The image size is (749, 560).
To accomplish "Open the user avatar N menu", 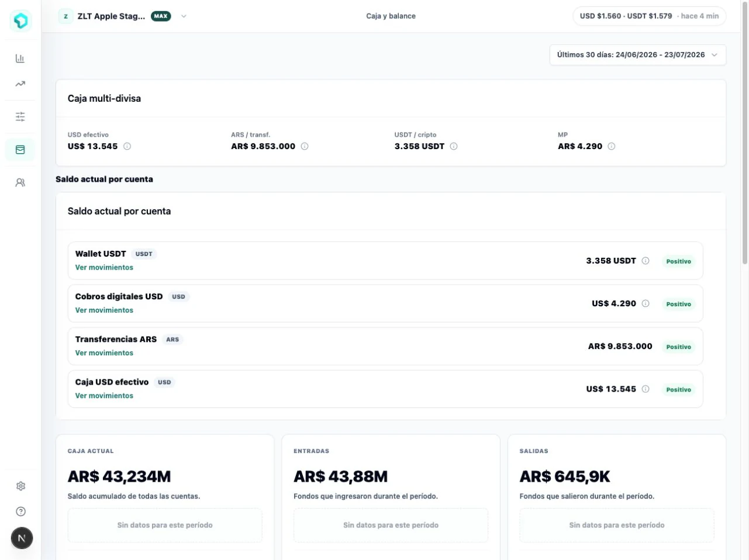I will [x=22, y=538].
